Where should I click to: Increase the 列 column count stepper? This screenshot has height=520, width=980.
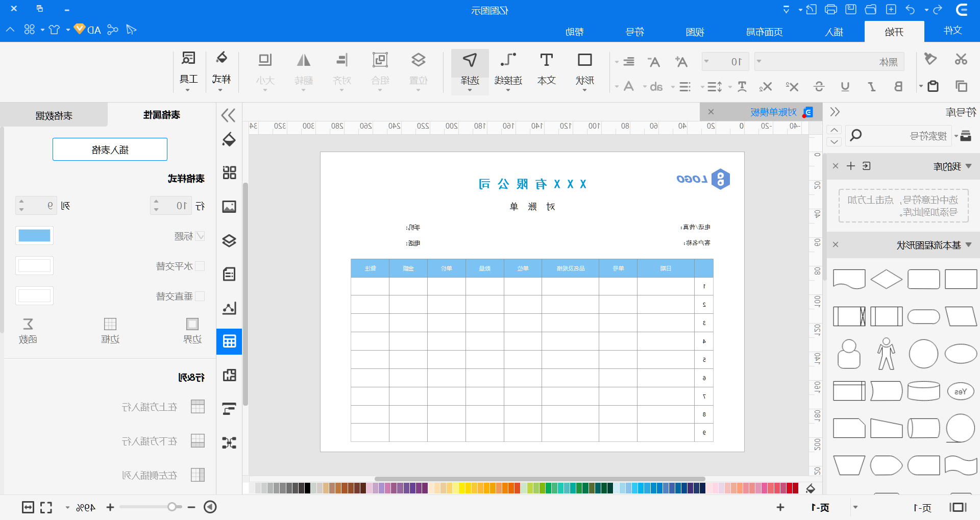pyautogui.click(x=21, y=202)
